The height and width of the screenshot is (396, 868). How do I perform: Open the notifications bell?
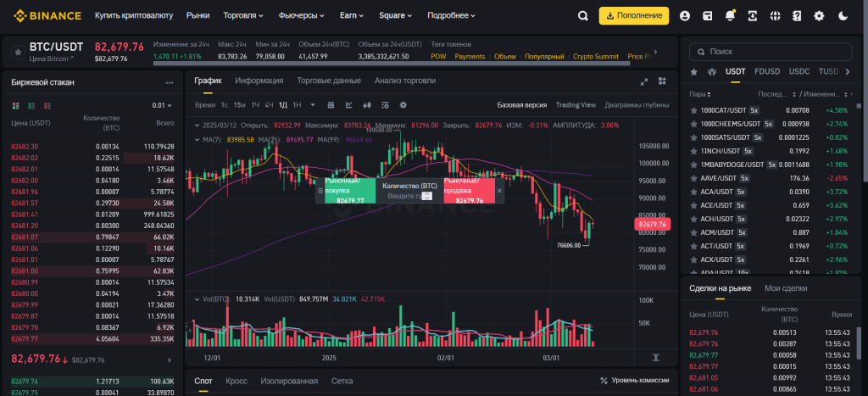point(730,16)
